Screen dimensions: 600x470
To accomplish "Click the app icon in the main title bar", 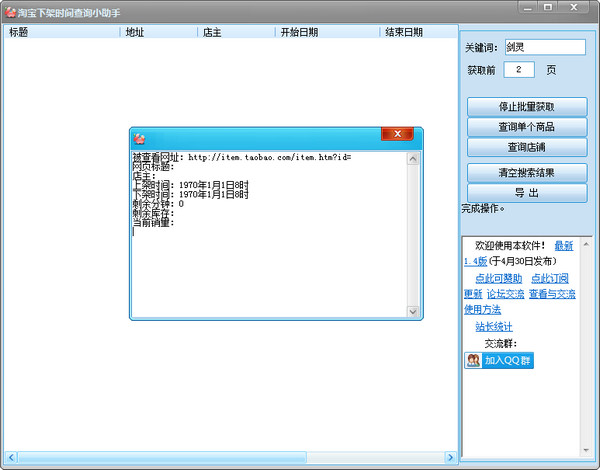I will click(9, 10).
